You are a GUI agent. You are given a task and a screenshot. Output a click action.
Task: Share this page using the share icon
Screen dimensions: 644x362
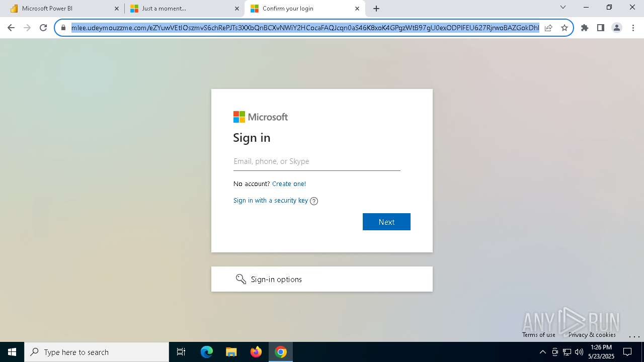(548, 28)
